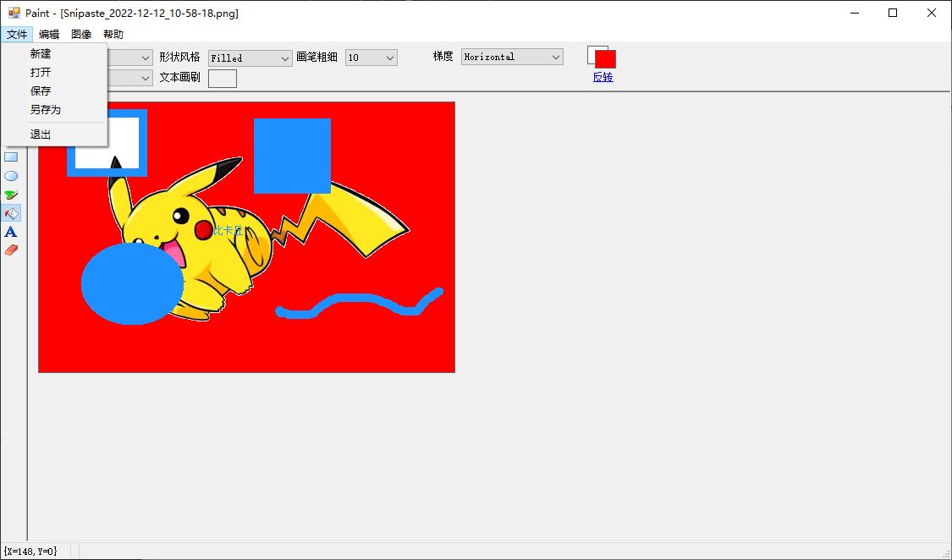Expand the 梯度 Horizontal dropdown
952x560 pixels.
pos(512,57)
